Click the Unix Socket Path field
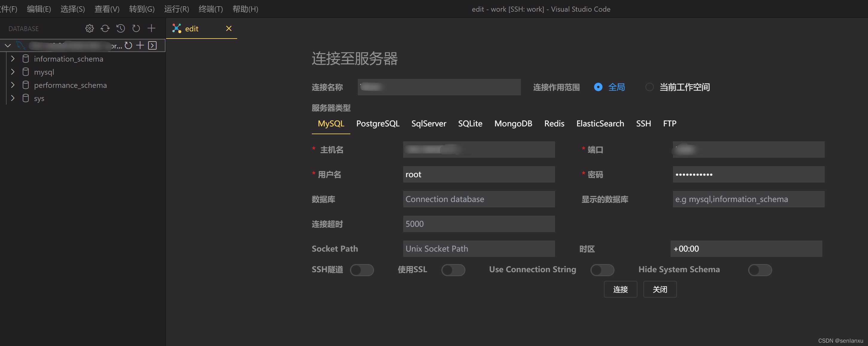The height and width of the screenshot is (346, 868). click(x=479, y=249)
